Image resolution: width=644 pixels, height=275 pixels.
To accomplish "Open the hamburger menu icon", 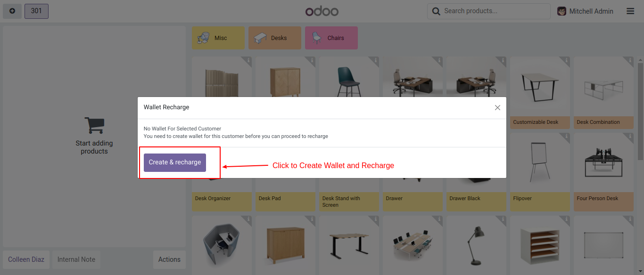I will pos(630,11).
